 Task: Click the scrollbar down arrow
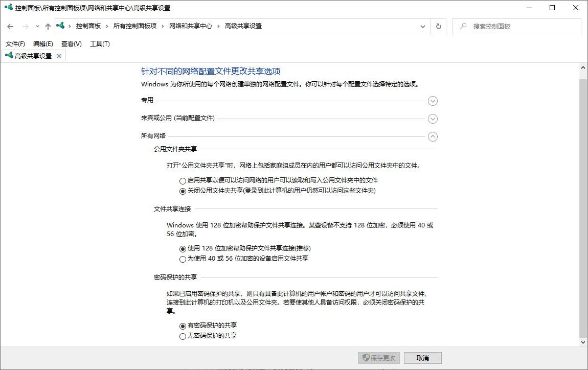coord(583,342)
